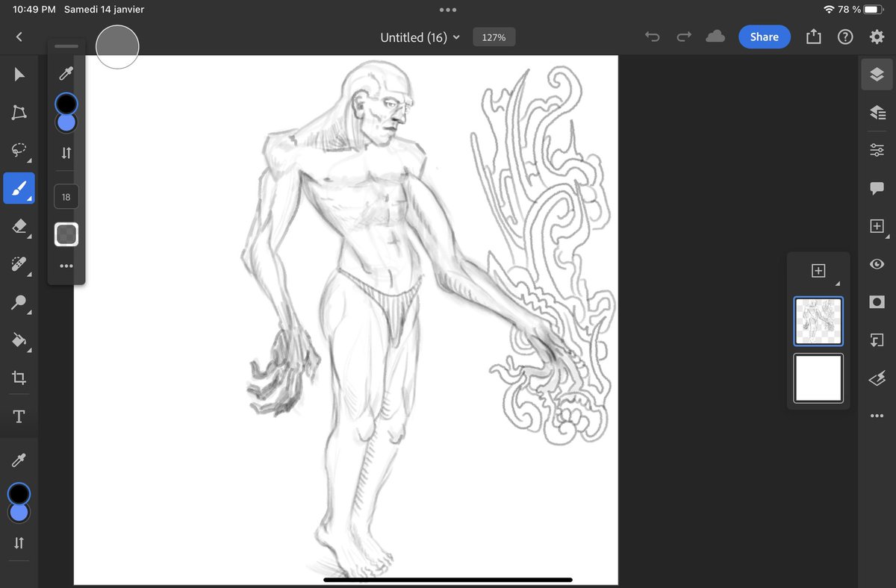Grab the brush options panel handle

point(66,46)
